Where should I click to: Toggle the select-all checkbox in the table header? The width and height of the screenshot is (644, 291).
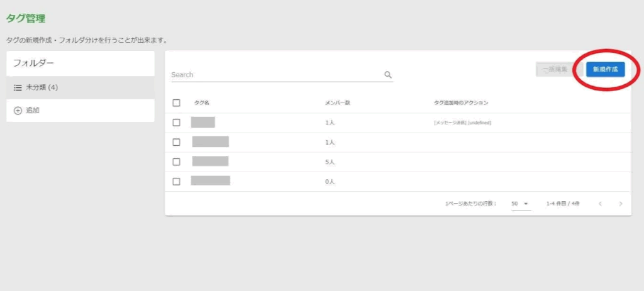click(176, 102)
